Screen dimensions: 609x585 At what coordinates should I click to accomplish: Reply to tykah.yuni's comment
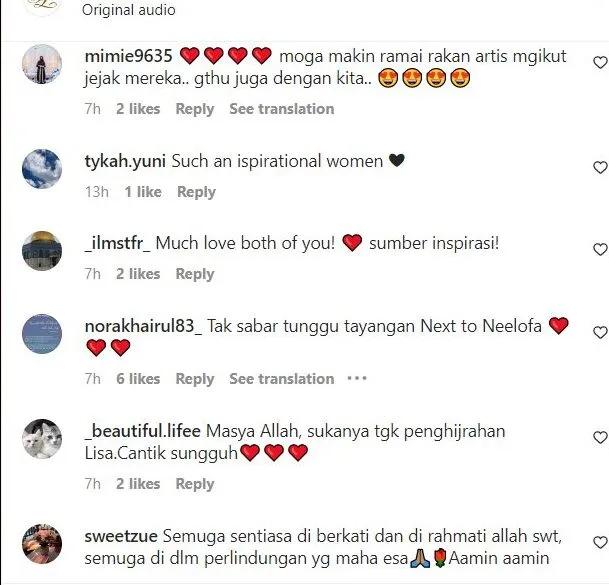(x=196, y=192)
